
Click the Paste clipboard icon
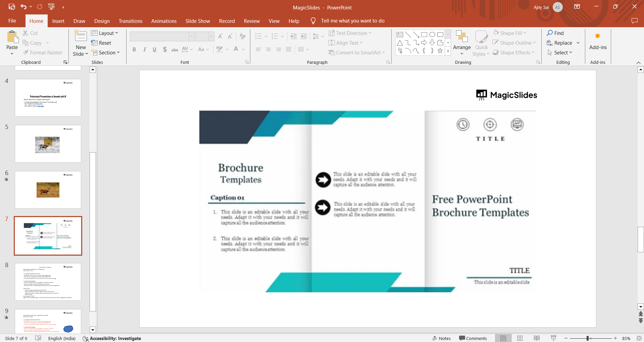pos(12,37)
